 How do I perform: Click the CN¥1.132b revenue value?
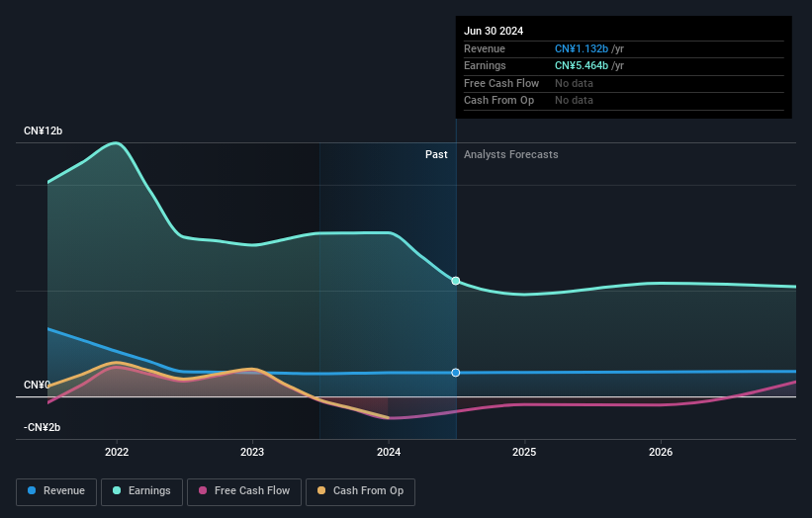(x=582, y=48)
